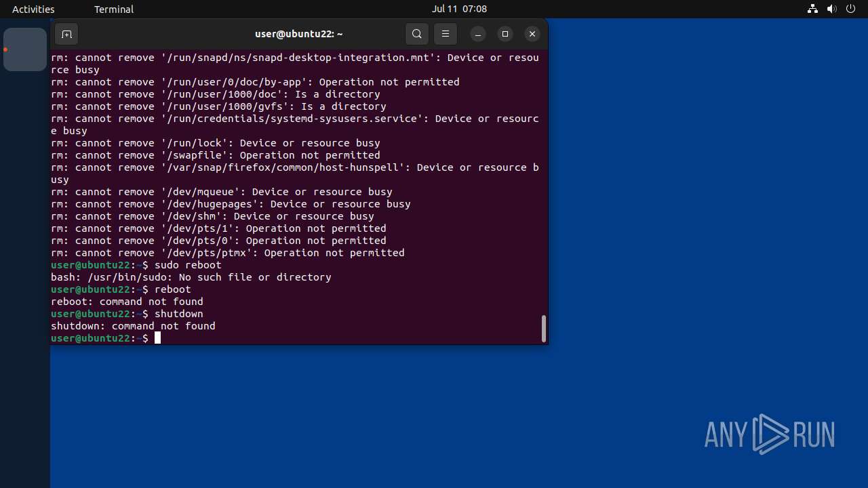
Task: Open a new terminal tab
Action: point(66,34)
